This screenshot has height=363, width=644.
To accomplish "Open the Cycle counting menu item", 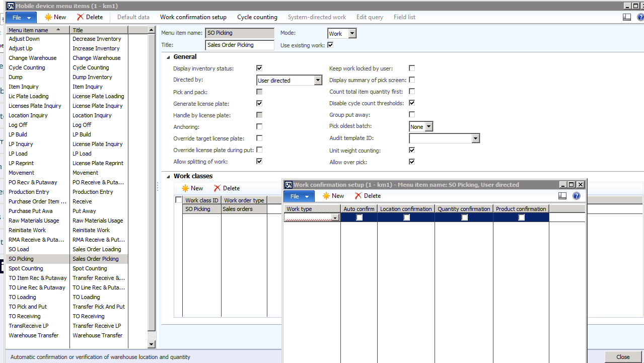I will (257, 17).
